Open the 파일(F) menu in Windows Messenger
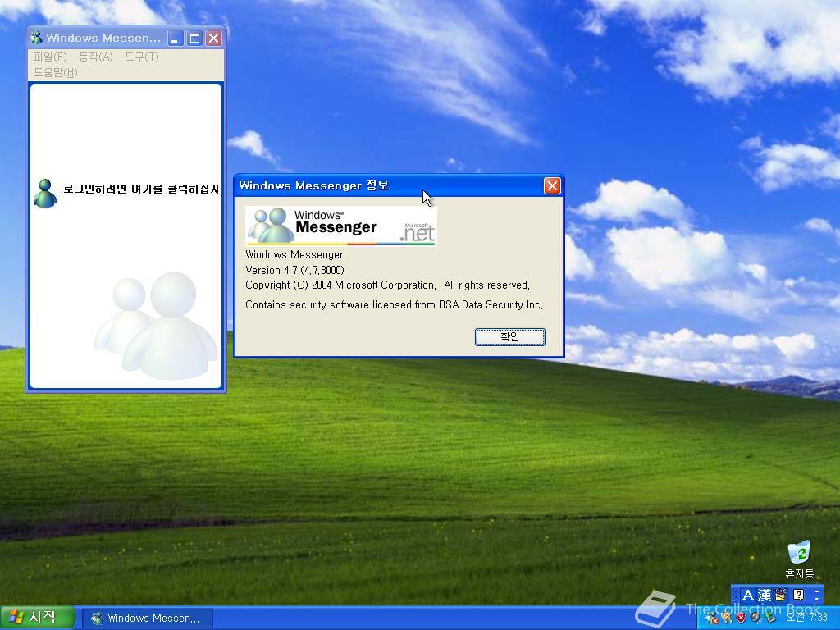Viewport: 840px width, 630px height. pos(50,57)
